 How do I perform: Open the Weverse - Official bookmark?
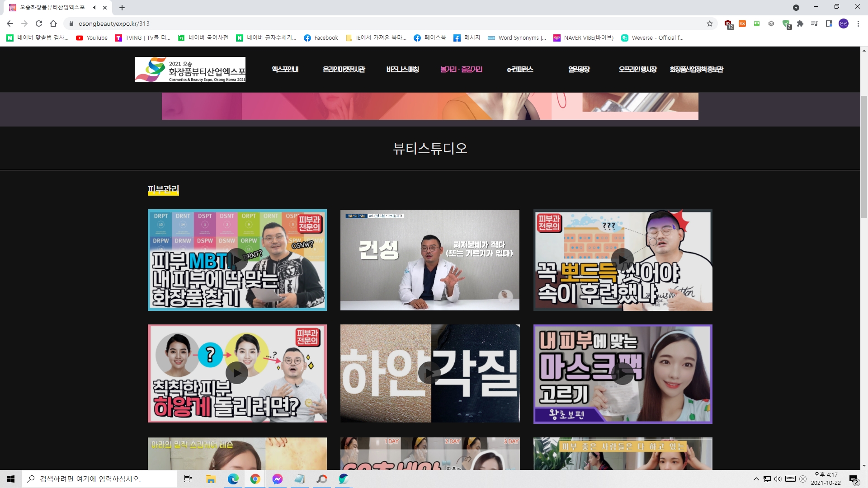[x=652, y=38]
